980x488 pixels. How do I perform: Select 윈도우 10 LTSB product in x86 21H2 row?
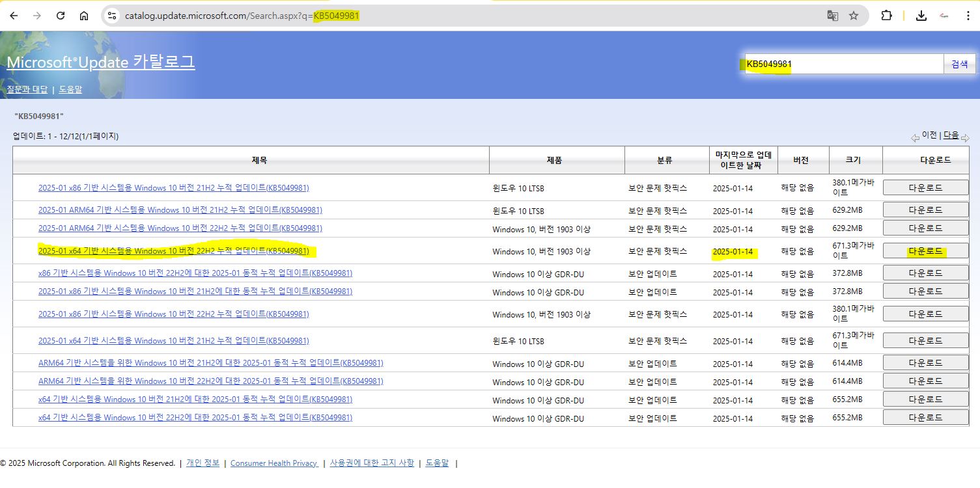click(518, 189)
